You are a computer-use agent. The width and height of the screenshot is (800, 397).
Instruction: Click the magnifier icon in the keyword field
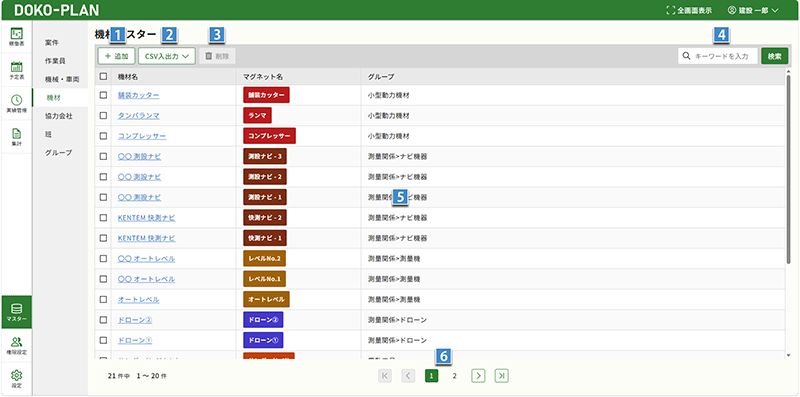pyautogui.click(x=686, y=56)
